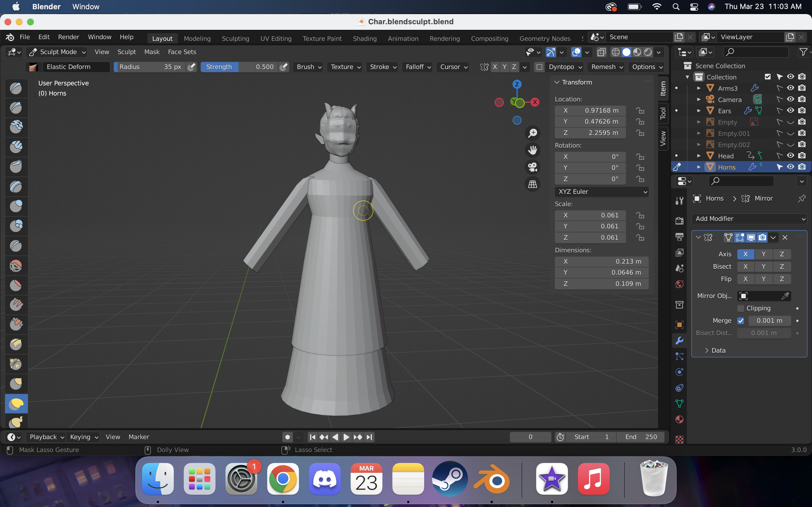
Task: Click the End frame field
Action: 641,437
